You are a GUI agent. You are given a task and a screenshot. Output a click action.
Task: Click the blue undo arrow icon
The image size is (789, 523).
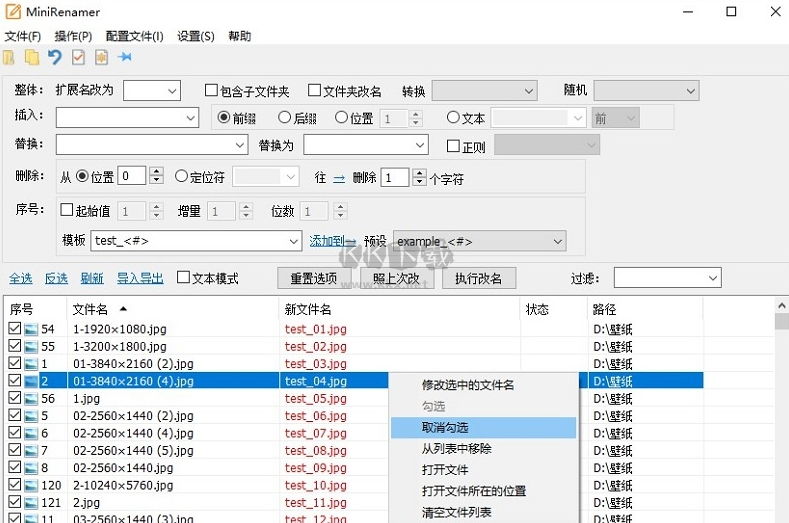click(x=55, y=57)
